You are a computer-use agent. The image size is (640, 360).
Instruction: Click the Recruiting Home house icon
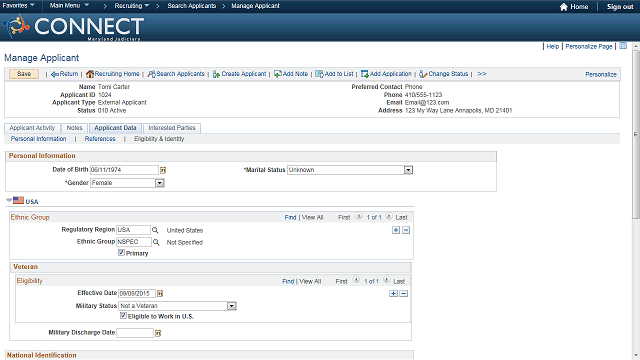tap(90, 74)
